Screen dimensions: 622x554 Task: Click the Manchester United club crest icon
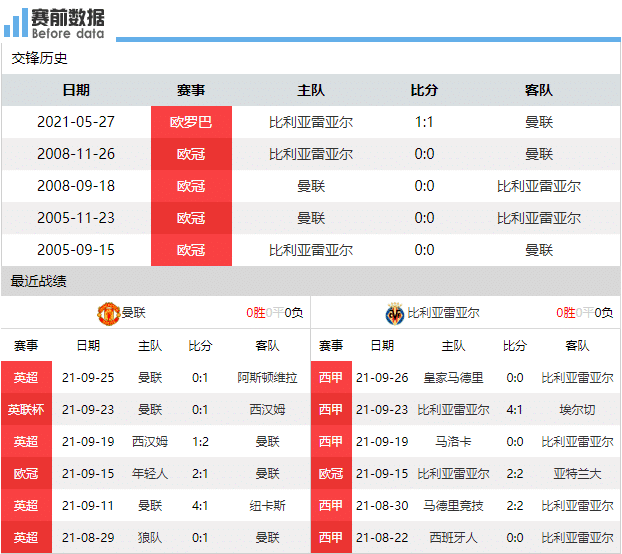tap(108, 313)
